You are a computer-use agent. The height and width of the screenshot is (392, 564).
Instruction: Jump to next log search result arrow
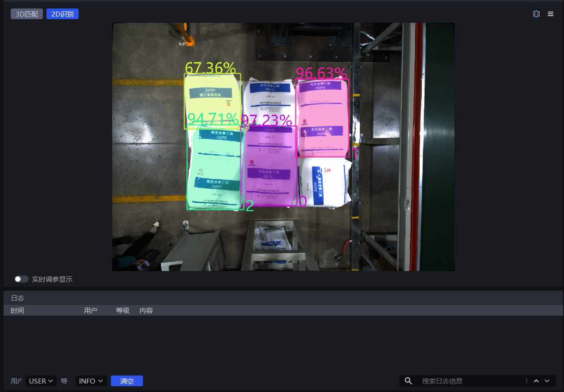tap(547, 381)
